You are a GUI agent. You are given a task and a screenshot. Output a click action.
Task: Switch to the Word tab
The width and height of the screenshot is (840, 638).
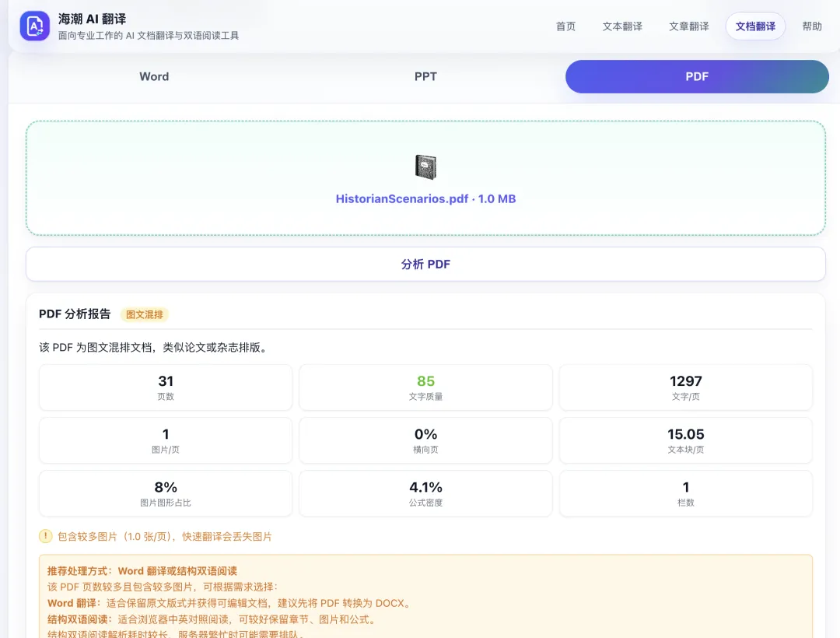tap(154, 76)
